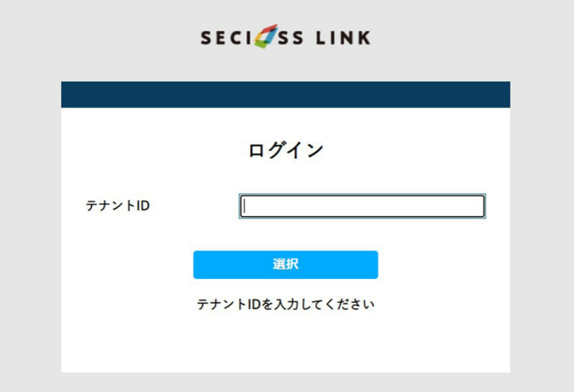Viewport: 574px width, 392px height.
Task: Click the テナントIDを入力してください message
Action: tap(286, 304)
